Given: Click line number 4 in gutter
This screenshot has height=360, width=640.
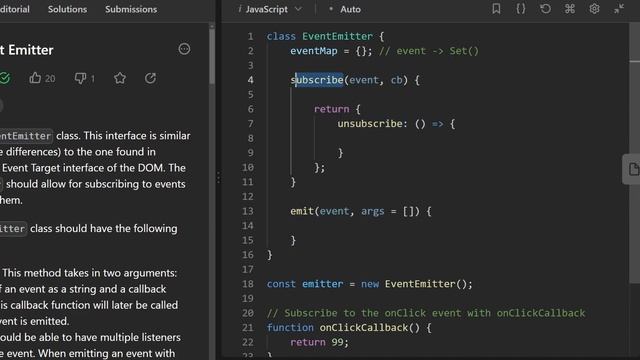Looking at the screenshot, I should coord(250,80).
